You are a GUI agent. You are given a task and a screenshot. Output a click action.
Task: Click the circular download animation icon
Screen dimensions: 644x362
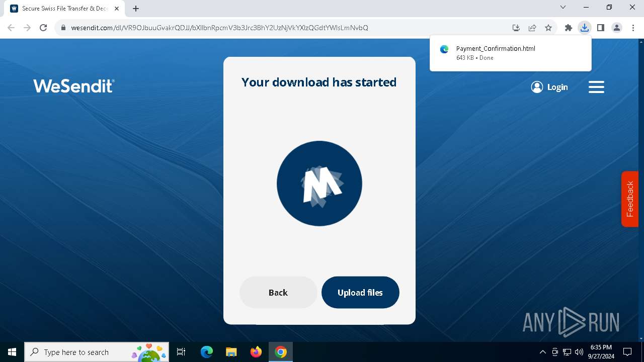point(319,184)
